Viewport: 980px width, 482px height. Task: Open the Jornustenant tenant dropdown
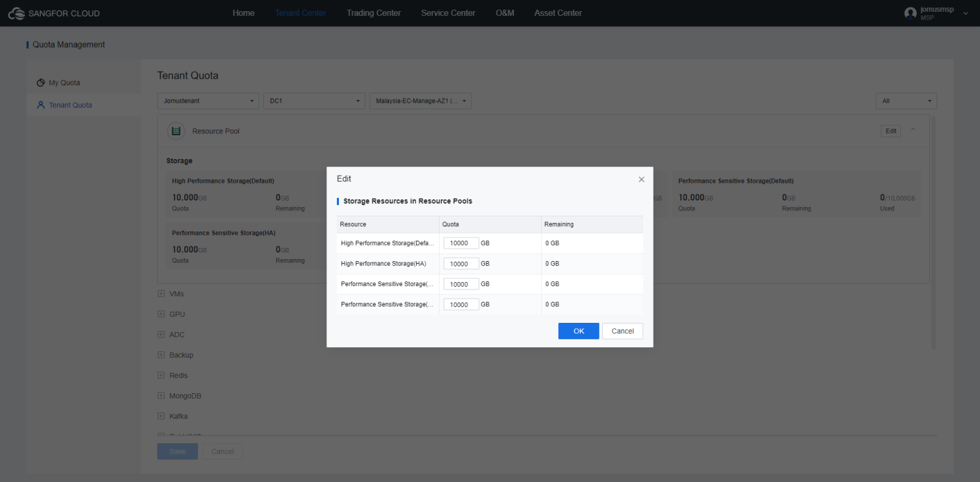[x=208, y=101]
